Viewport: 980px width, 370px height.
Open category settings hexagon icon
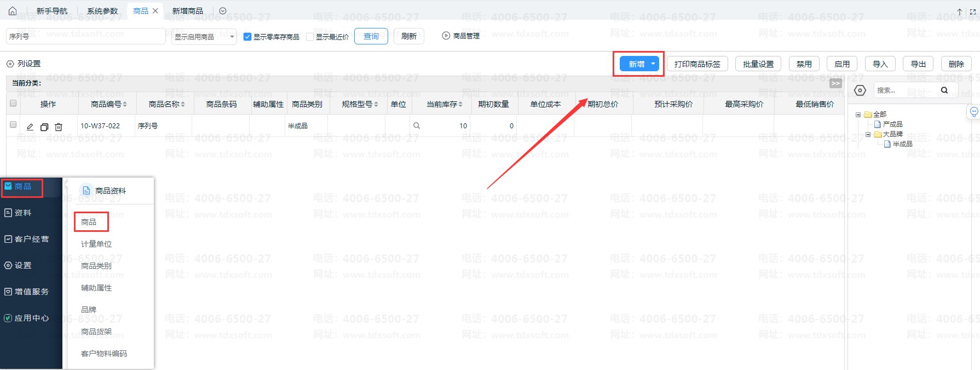860,90
